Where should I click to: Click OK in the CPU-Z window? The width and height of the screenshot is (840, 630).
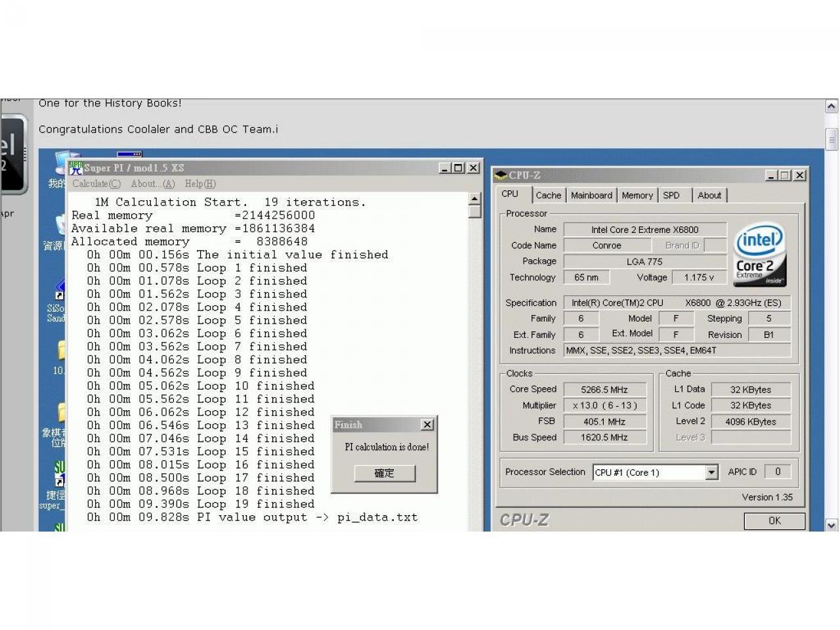(774, 520)
